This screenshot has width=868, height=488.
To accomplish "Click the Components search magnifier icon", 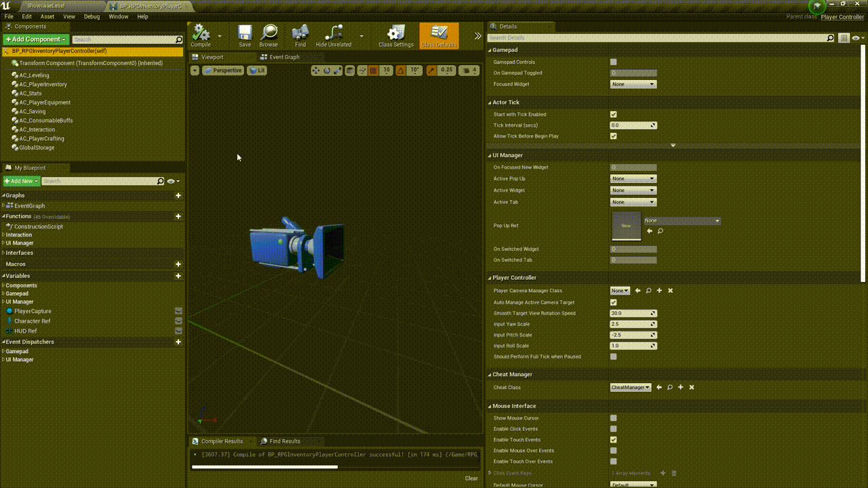I will (x=178, y=39).
